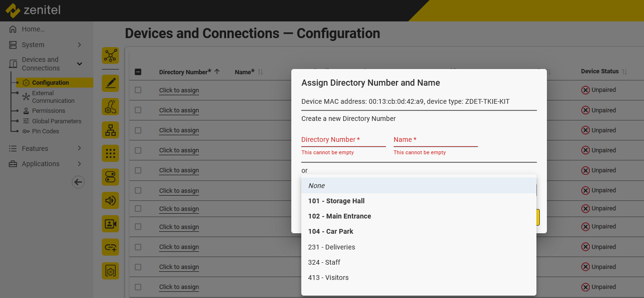The height and width of the screenshot is (298, 644).
Task: Click the pencil edit toolbar icon
Action: click(110, 83)
